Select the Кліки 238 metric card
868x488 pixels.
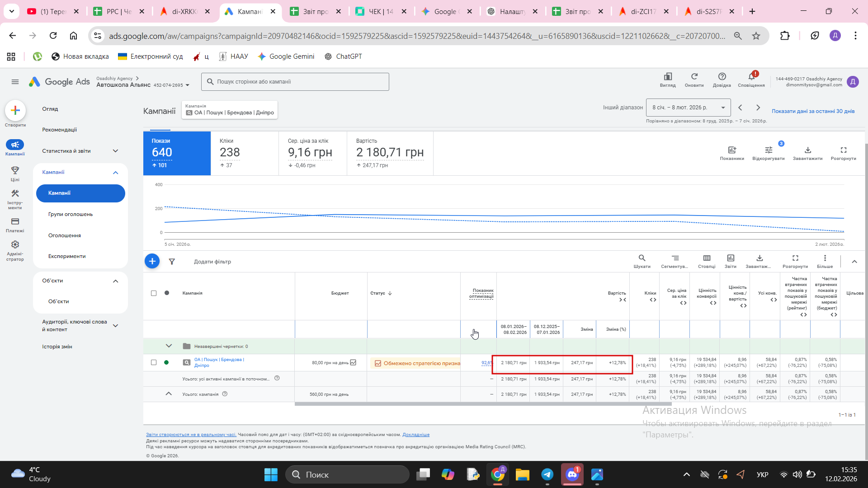coord(244,153)
